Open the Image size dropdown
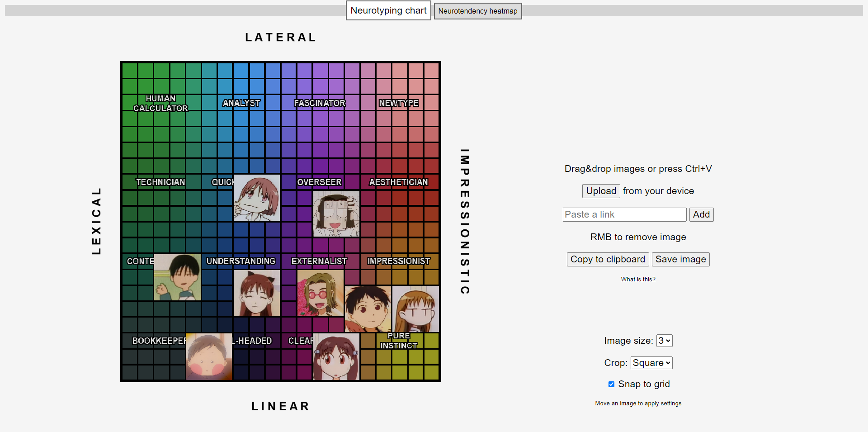 click(664, 341)
